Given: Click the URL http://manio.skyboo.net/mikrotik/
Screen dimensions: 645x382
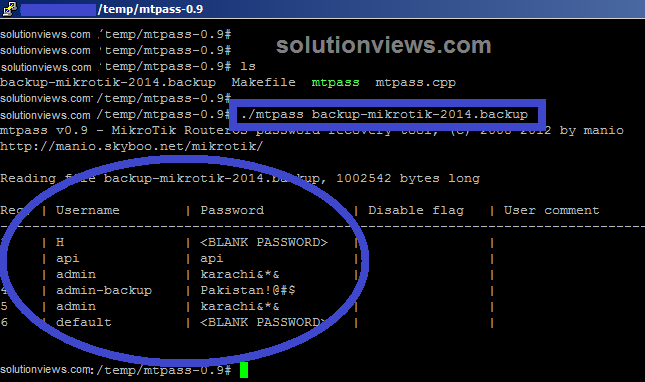Looking at the screenshot, I should 131,146.
